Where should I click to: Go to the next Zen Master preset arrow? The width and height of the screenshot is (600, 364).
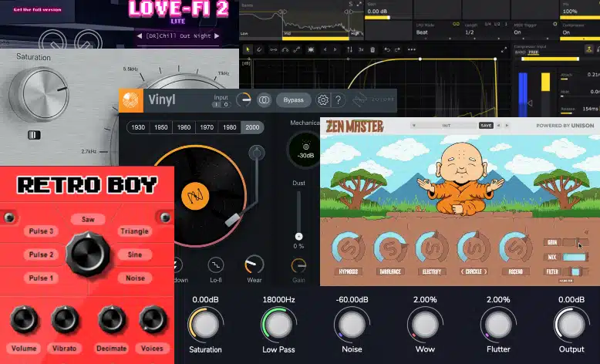[x=507, y=125]
